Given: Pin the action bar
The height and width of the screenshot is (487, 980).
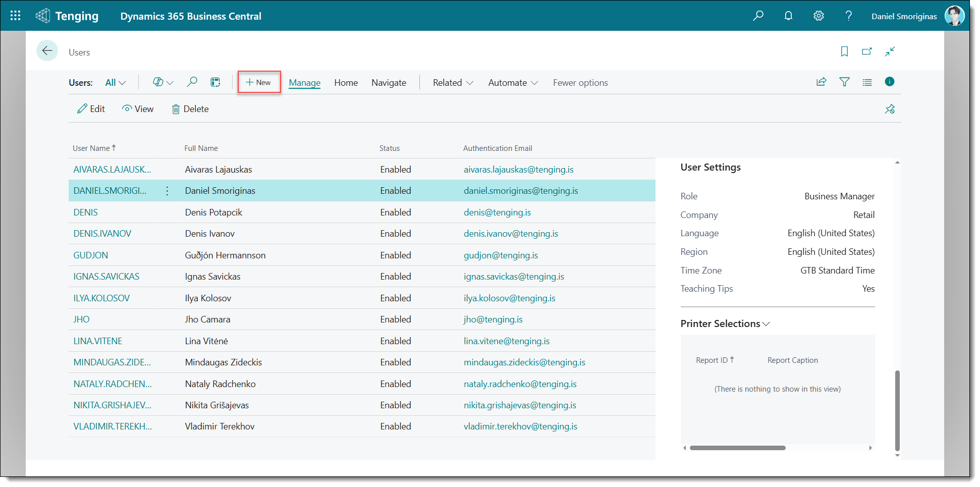Looking at the screenshot, I should pyautogui.click(x=890, y=109).
